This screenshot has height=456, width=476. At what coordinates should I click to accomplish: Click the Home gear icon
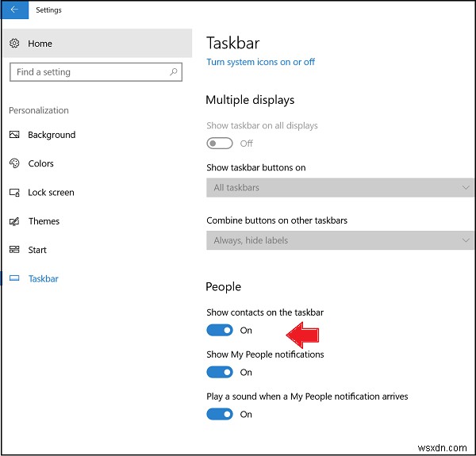click(14, 44)
